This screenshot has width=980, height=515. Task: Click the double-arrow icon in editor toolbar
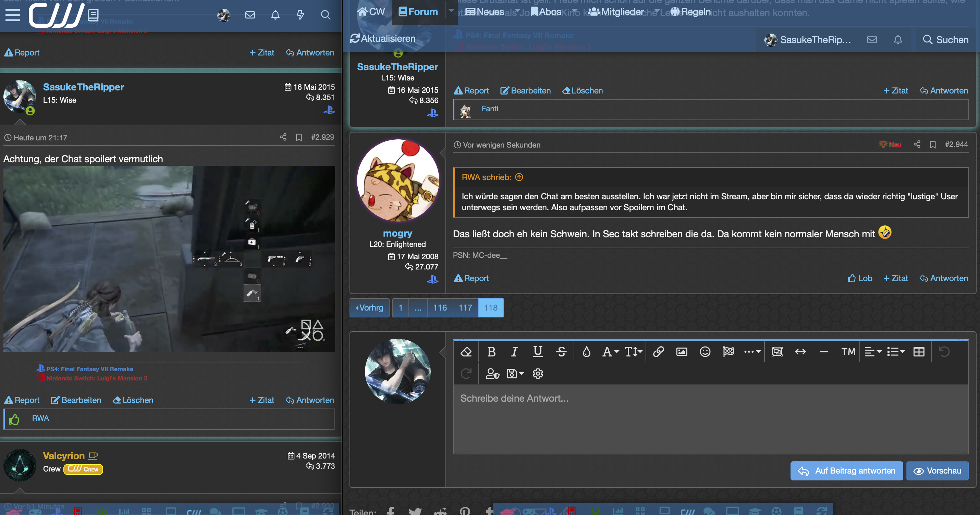(800, 352)
